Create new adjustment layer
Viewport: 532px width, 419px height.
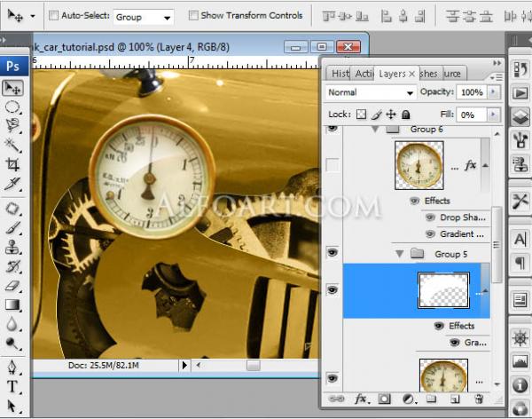pos(409,399)
